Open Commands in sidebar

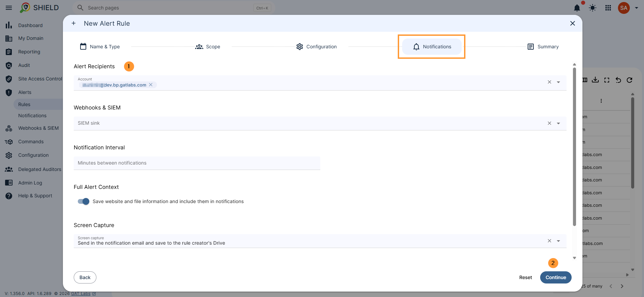(x=31, y=142)
